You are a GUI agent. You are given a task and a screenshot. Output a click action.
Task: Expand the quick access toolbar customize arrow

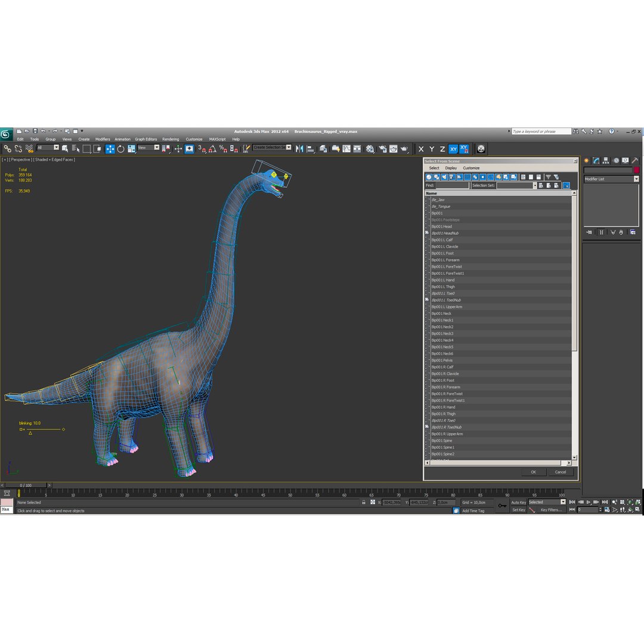82,131
